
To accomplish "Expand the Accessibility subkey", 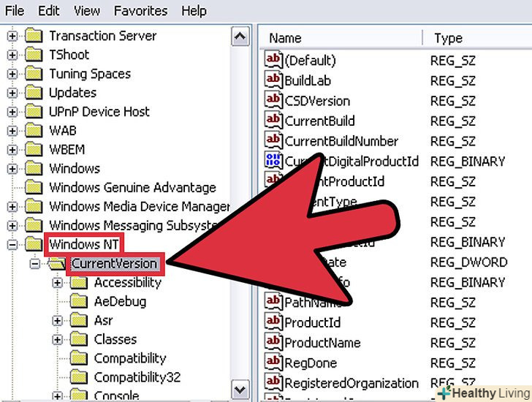I will 57,283.
